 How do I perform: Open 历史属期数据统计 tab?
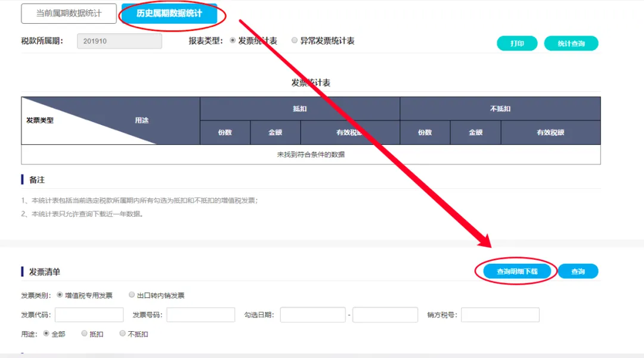click(169, 14)
